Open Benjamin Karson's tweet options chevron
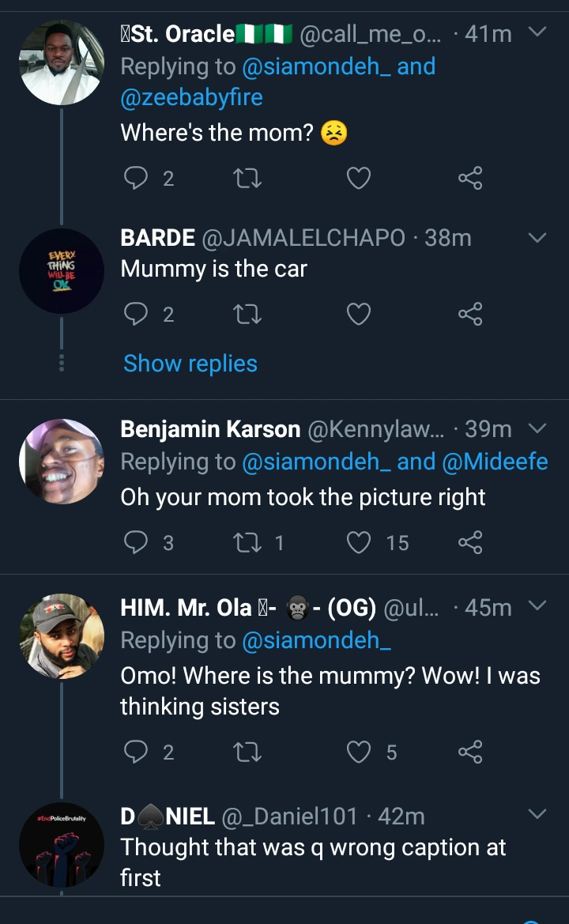The width and height of the screenshot is (569, 924). click(x=537, y=428)
